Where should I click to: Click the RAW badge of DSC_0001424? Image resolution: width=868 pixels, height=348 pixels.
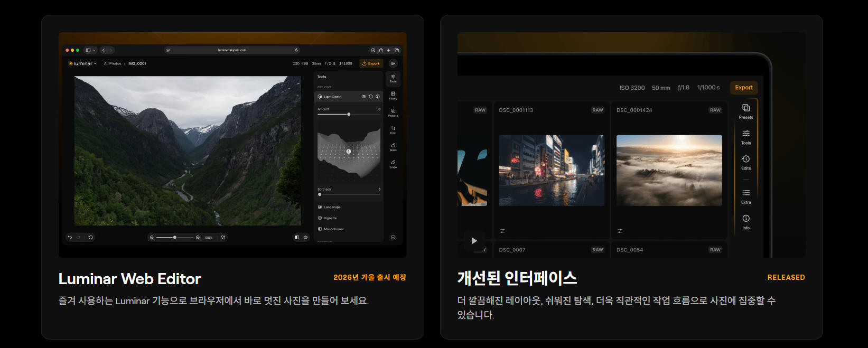715,110
